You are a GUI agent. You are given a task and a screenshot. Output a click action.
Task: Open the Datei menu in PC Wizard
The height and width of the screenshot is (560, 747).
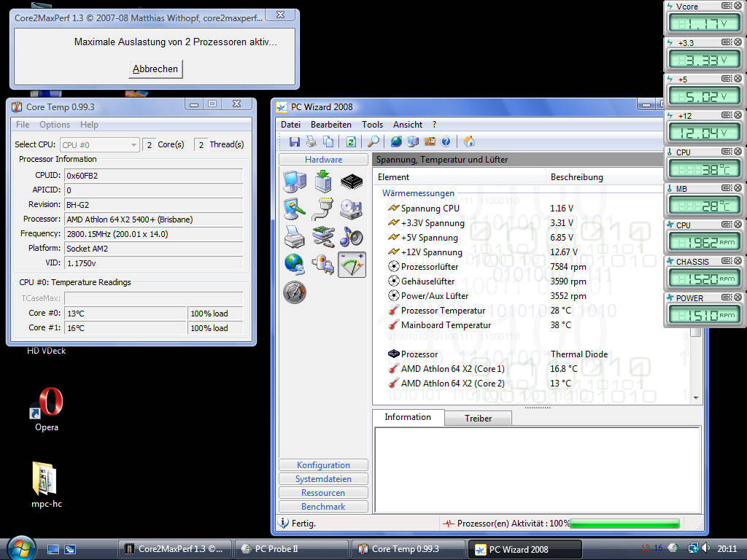click(x=290, y=124)
